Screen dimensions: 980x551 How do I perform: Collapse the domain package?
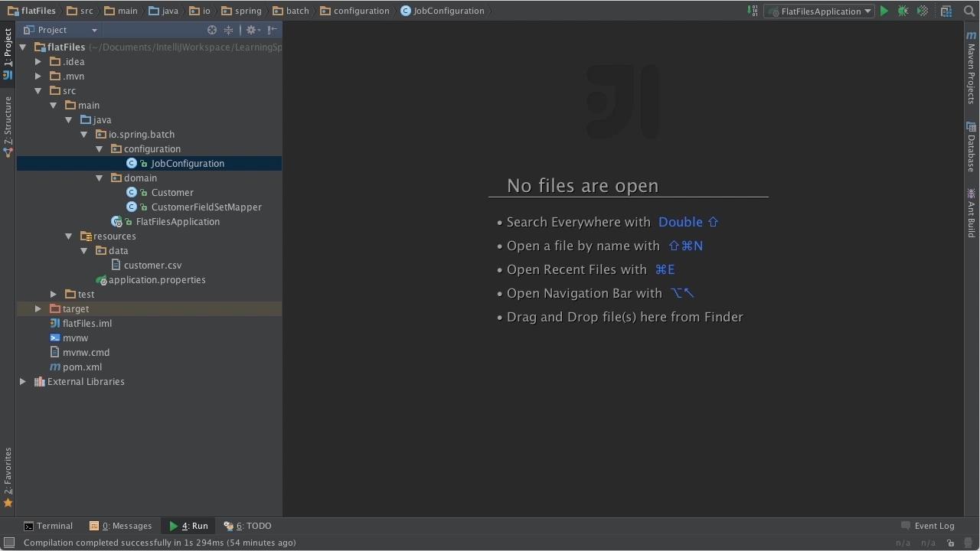[x=100, y=178]
